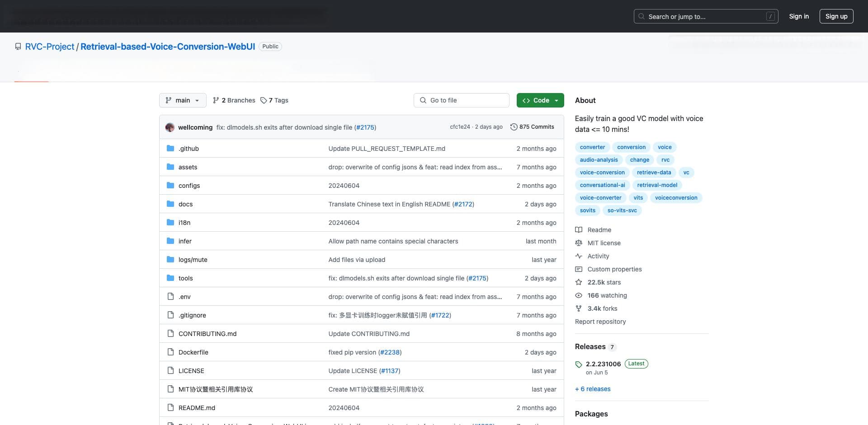
Task: Click the Activity pulse icon
Action: [x=579, y=256]
